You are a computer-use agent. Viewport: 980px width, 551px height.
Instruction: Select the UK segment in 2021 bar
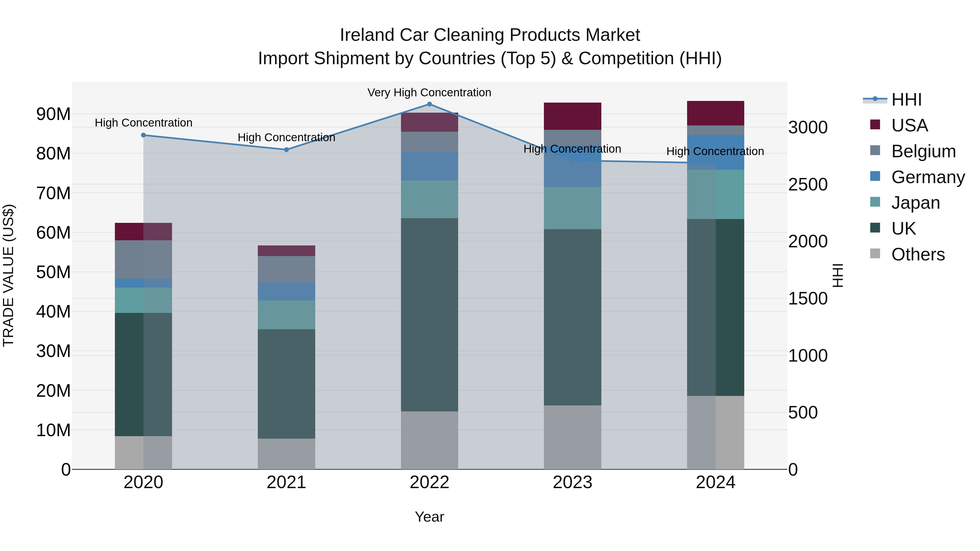pos(286,384)
